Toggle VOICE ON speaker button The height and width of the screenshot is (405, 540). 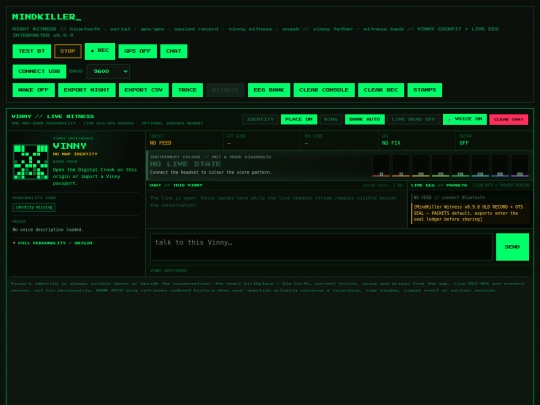[465, 119]
